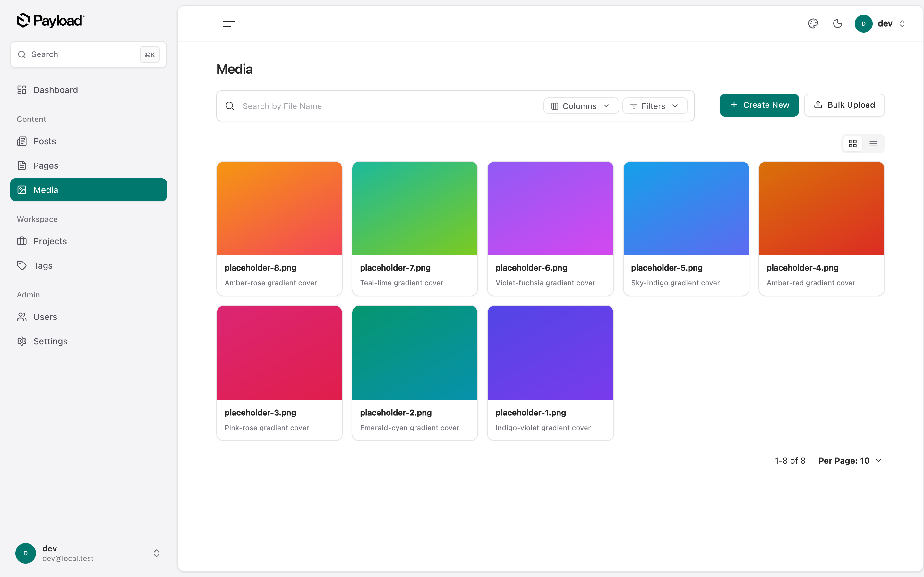This screenshot has width=924, height=577.
Task: Open the theme palette icon
Action: click(x=813, y=24)
